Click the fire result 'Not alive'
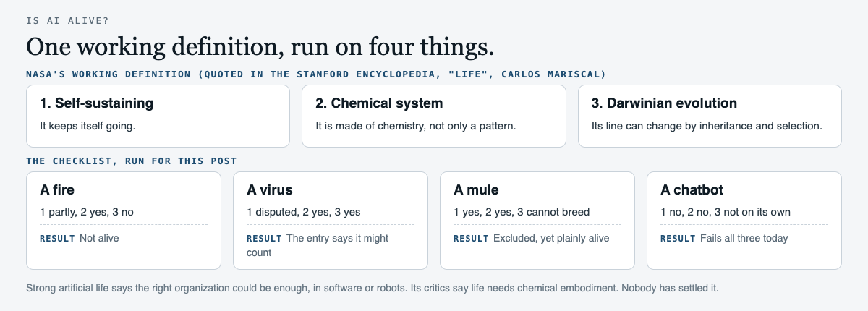 99,238
